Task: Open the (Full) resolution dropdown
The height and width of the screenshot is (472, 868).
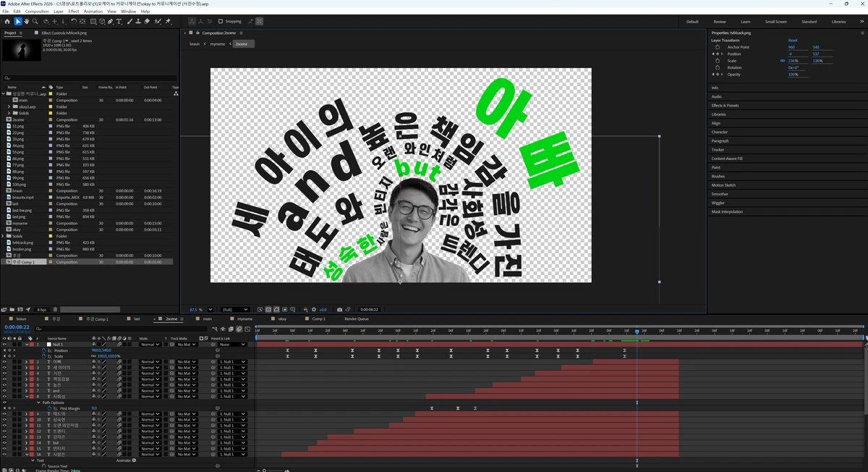Action: pyautogui.click(x=235, y=309)
